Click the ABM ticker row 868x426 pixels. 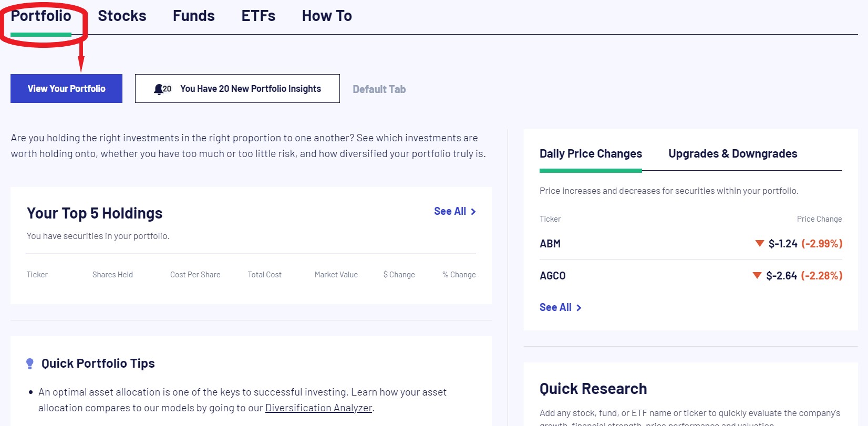click(691, 244)
